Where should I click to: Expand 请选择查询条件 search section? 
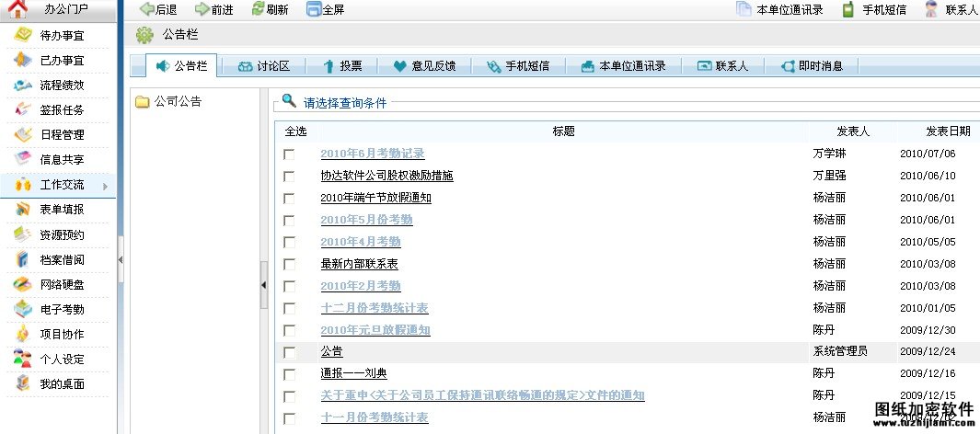pos(345,103)
